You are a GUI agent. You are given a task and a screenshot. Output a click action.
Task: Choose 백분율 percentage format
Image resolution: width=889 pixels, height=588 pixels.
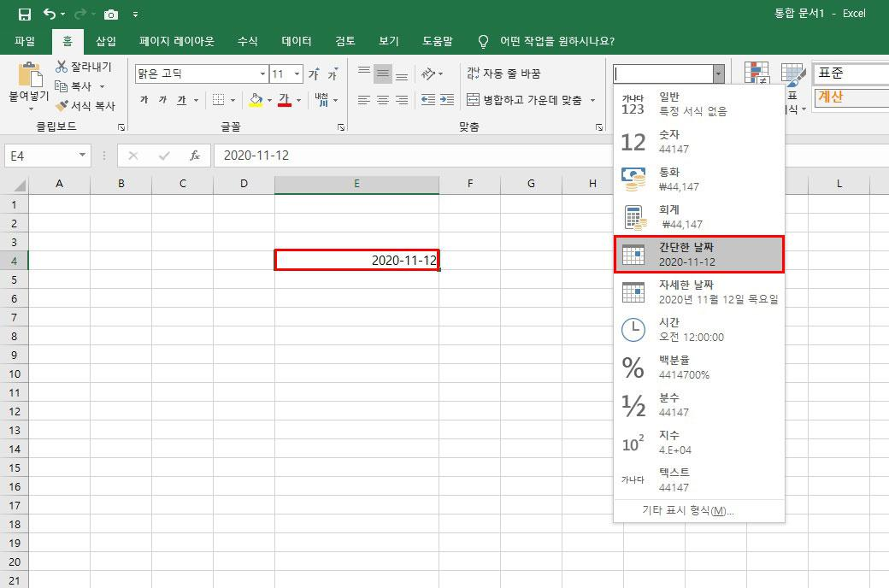699,367
